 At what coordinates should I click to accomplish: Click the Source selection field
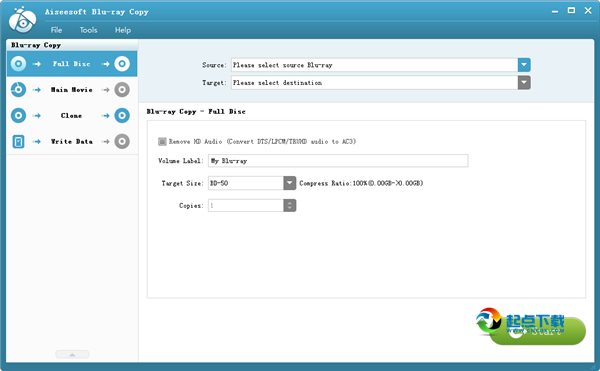375,65
